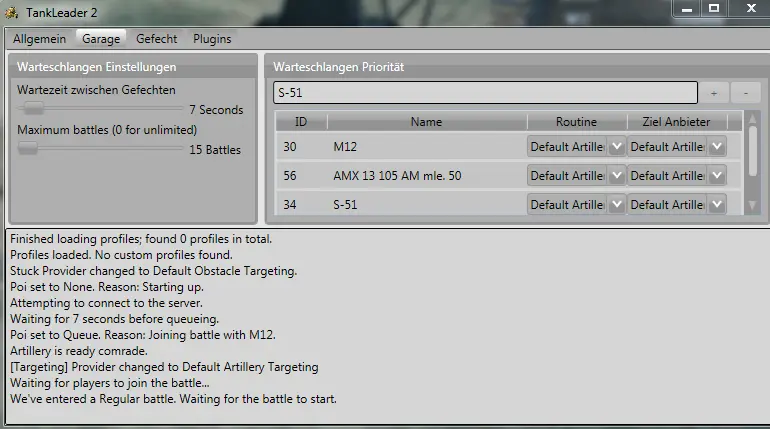Click log line 'Waiting for players to join the battle...'
Image resolution: width=770 pixels, height=429 pixels.
[x=110, y=383]
